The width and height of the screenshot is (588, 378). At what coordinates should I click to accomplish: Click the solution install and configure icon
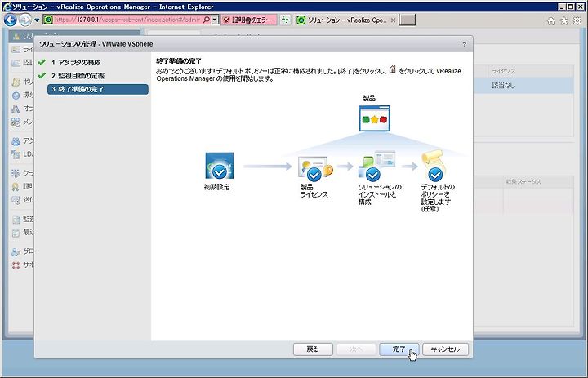point(376,166)
